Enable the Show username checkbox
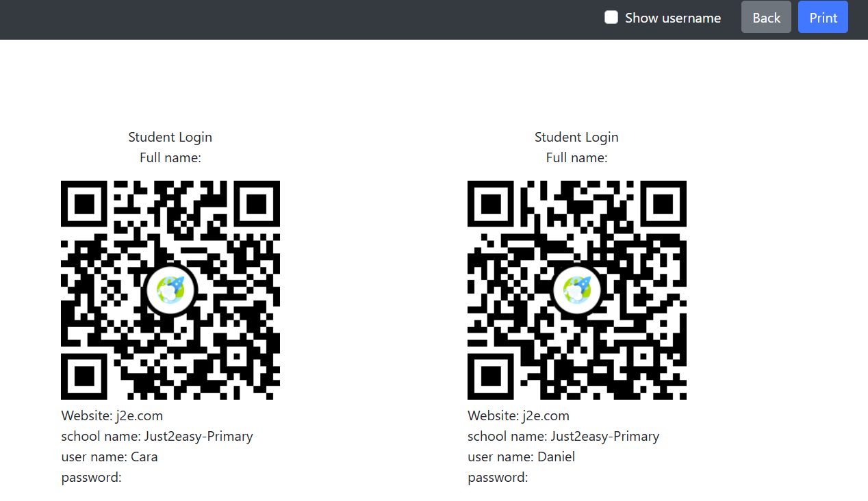 (611, 17)
